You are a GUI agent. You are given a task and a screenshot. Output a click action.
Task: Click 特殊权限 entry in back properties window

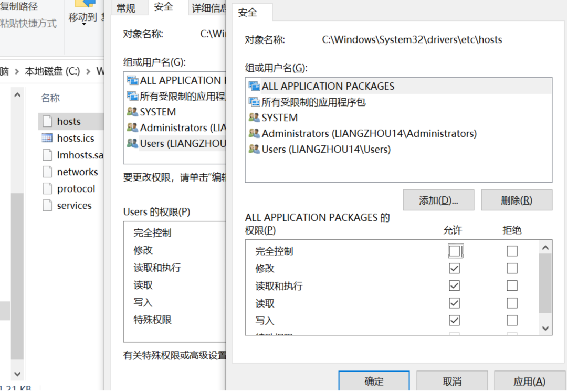point(152,320)
